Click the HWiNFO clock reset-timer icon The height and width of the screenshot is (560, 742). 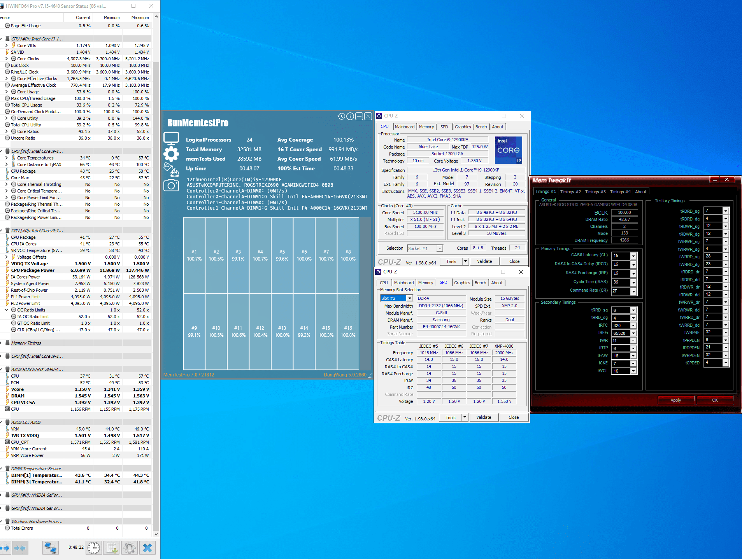[94, 548]
